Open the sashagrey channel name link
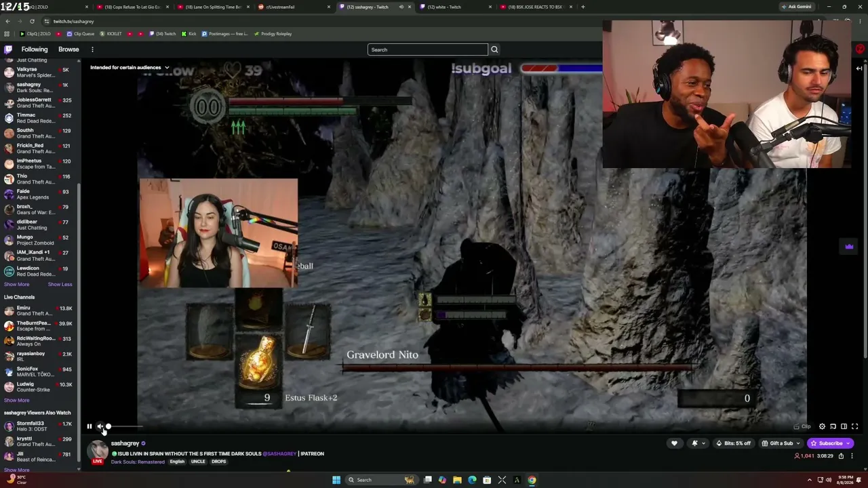Image resolution: width=868 pixels, height=488 pixels. pos(125,443)
